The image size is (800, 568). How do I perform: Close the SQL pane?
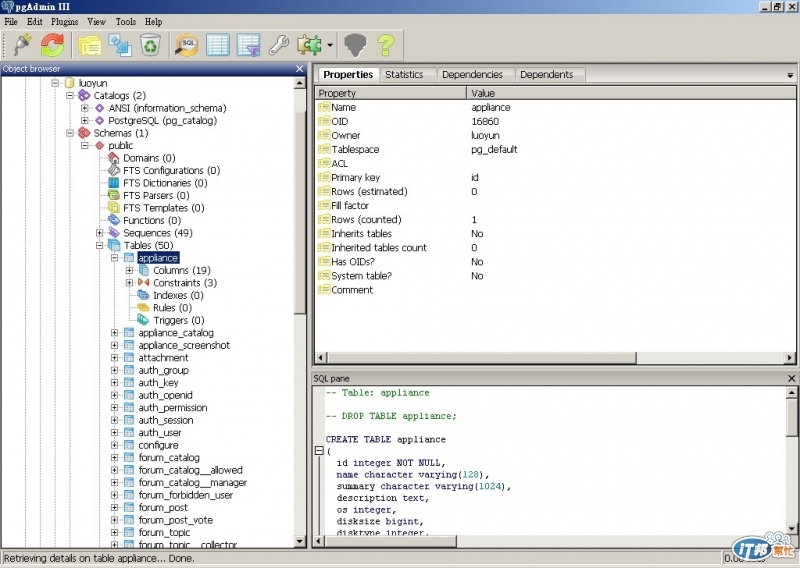tap(791, 378)
